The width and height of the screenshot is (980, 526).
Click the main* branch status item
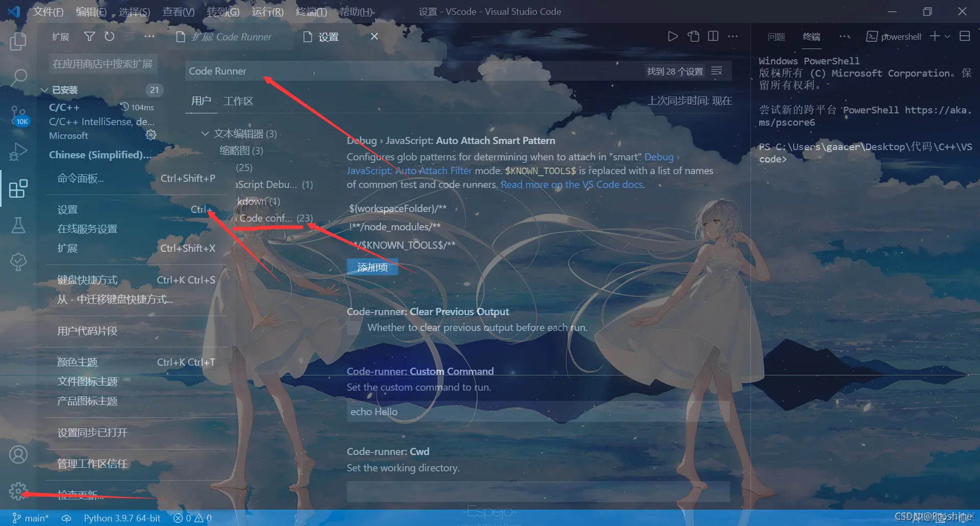coord(31,518)
